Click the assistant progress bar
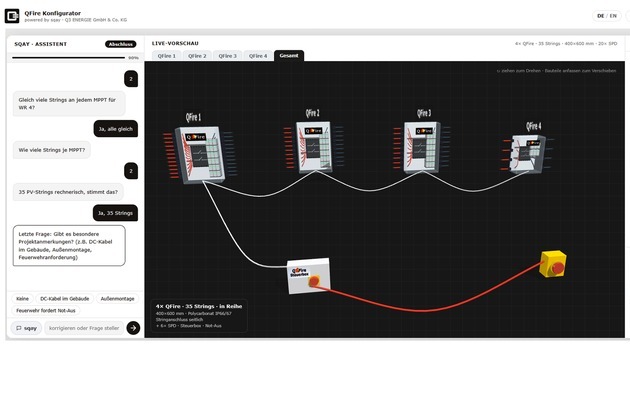Viewport: 630px width, 412px height. (x=68, y=58)
